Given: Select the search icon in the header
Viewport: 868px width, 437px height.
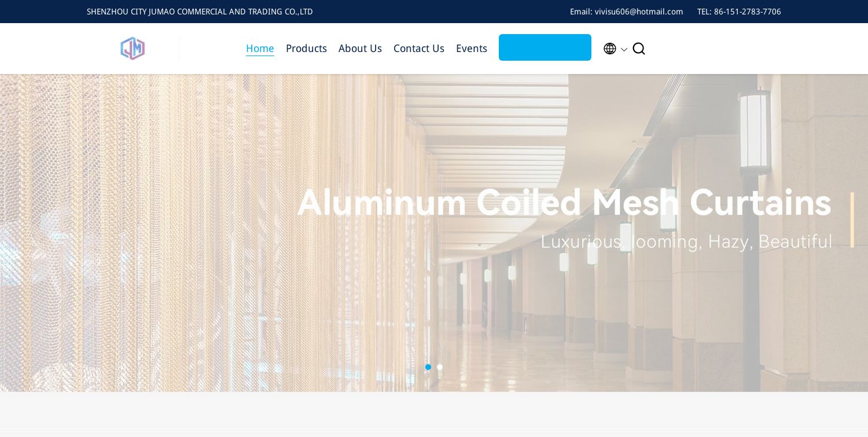Looking at the screenshot, I should pos(639,49).
